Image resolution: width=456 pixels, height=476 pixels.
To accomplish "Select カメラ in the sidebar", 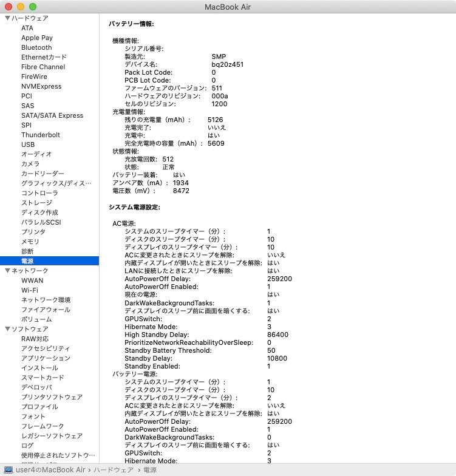I will pyautogui.click(x=30, y=164).
